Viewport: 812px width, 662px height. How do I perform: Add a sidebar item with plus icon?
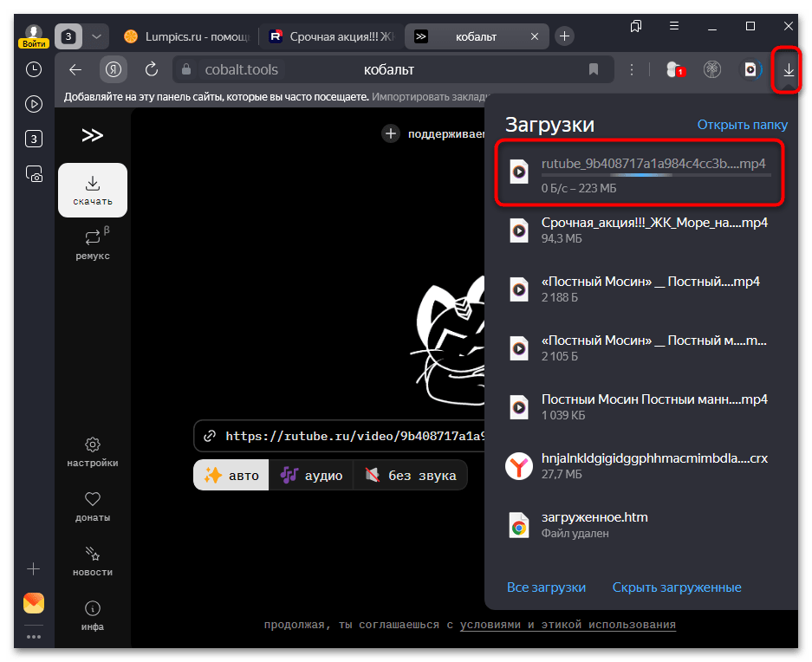[x=34, y=568]
